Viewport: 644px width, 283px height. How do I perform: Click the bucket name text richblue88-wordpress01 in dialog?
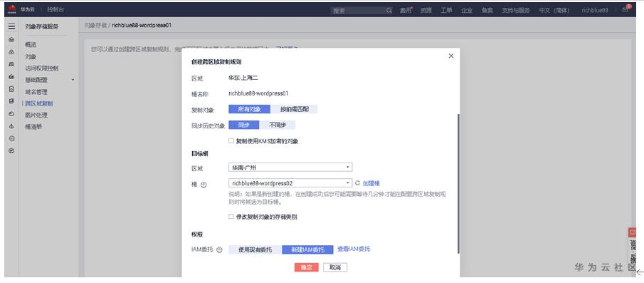pos(258,93)
